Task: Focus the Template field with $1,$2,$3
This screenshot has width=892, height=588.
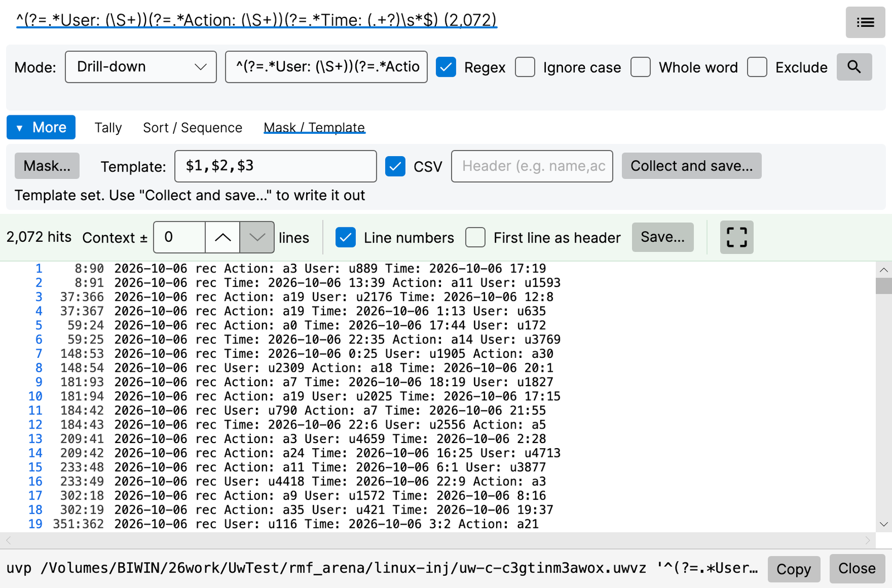Action: click(275, 166)
